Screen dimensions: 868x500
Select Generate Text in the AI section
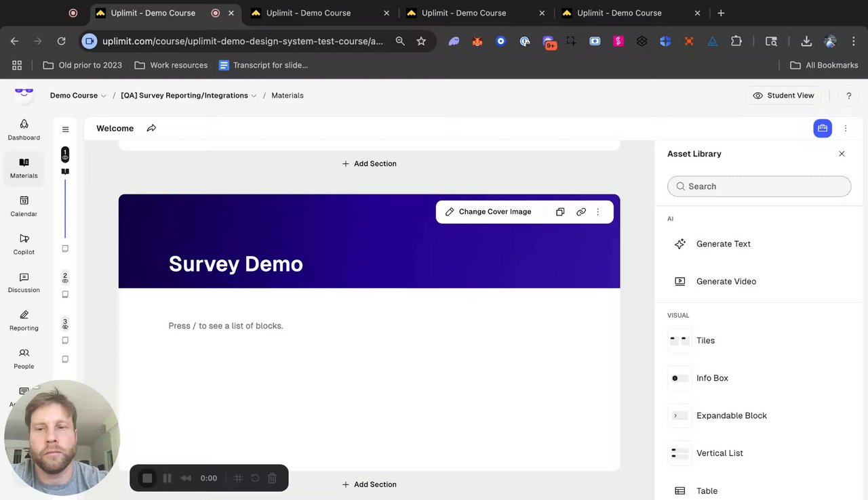pos(759,244)
